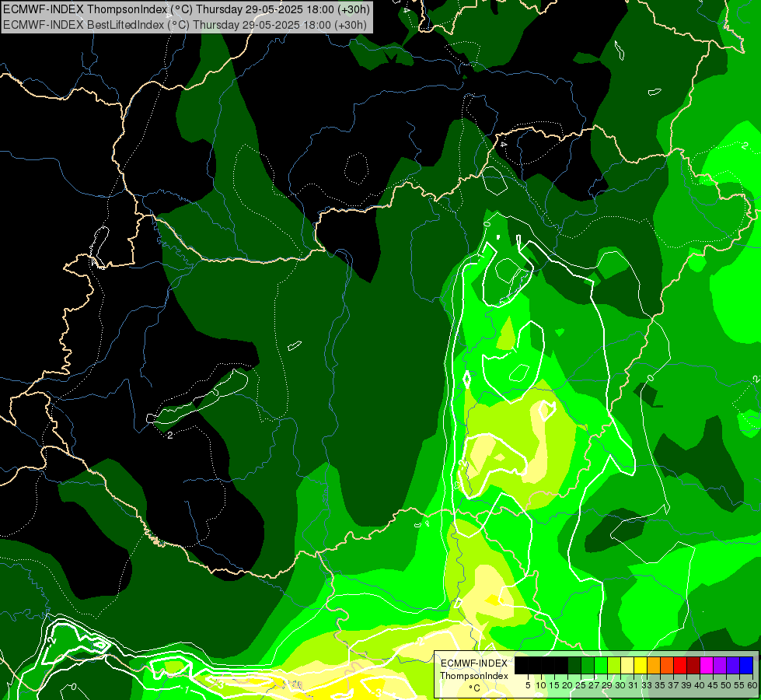Click the legend tick label 39

[x=686, y=685]
